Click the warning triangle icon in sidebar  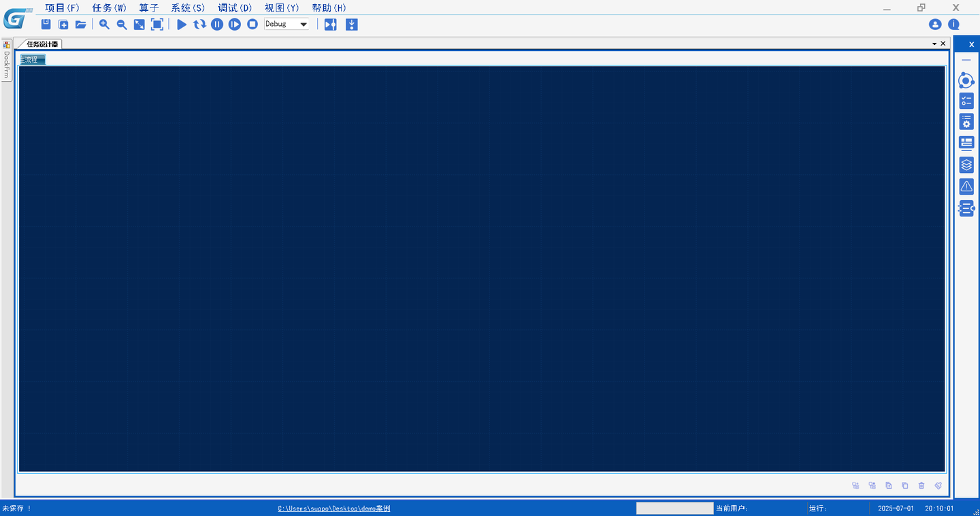coord(966,187)
